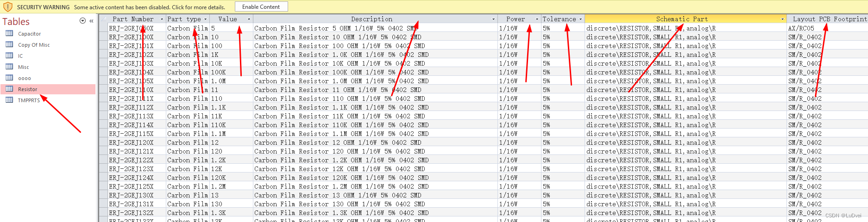
Task: Select the Power column header
Action: (x=515, y=19)
